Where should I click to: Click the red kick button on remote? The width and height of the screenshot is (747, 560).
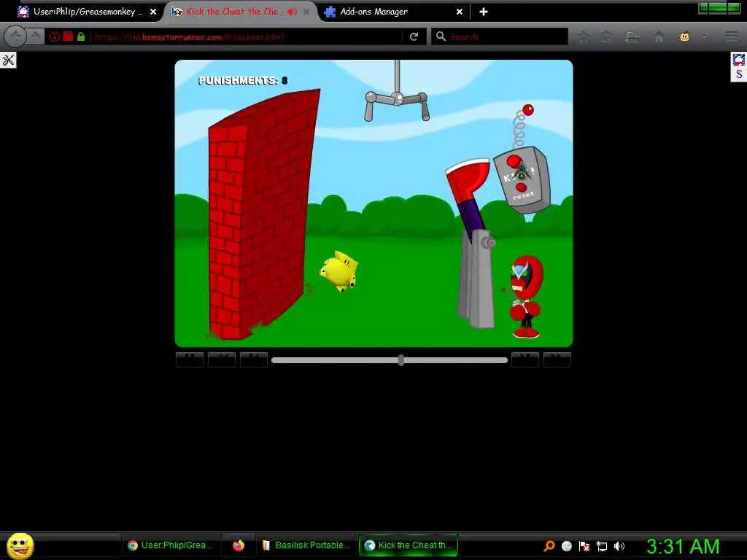[x=514, y=161]
